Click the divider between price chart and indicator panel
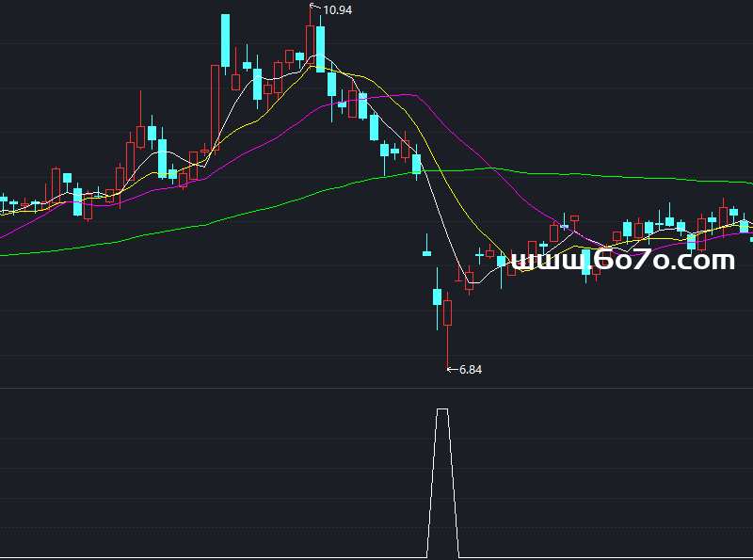This screenshot has height=560, width=753. pos(376,388)
